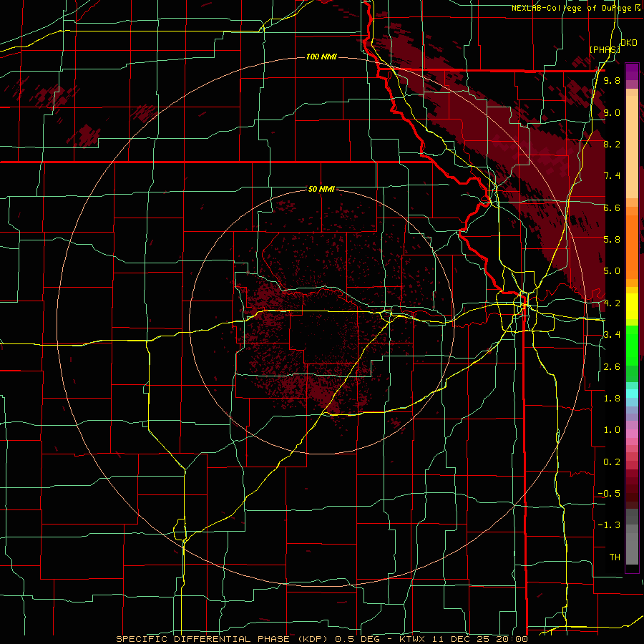Viewport: 644px width, 644px height.
Task: Click the 3.4 value on color scale
Action: (x=612, y=335)
